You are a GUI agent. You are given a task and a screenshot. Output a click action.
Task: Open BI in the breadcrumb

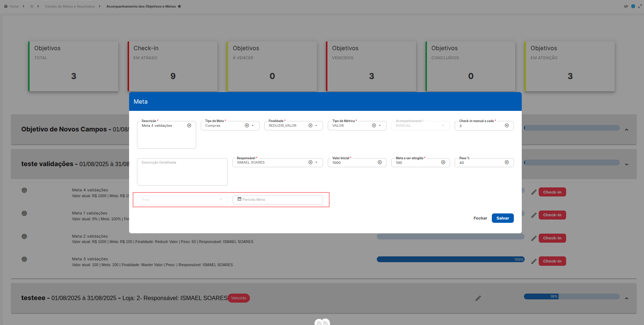pyautogui.click(x=32, y=6)
